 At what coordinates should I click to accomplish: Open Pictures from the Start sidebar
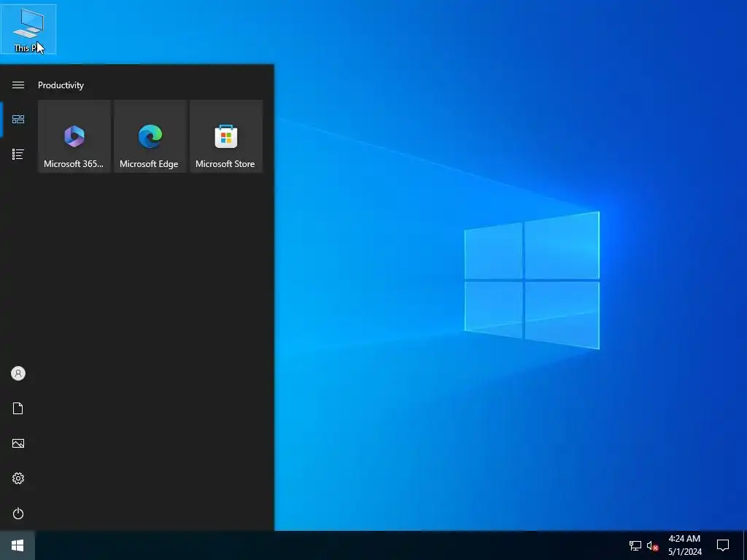click(x=18, y=443)
